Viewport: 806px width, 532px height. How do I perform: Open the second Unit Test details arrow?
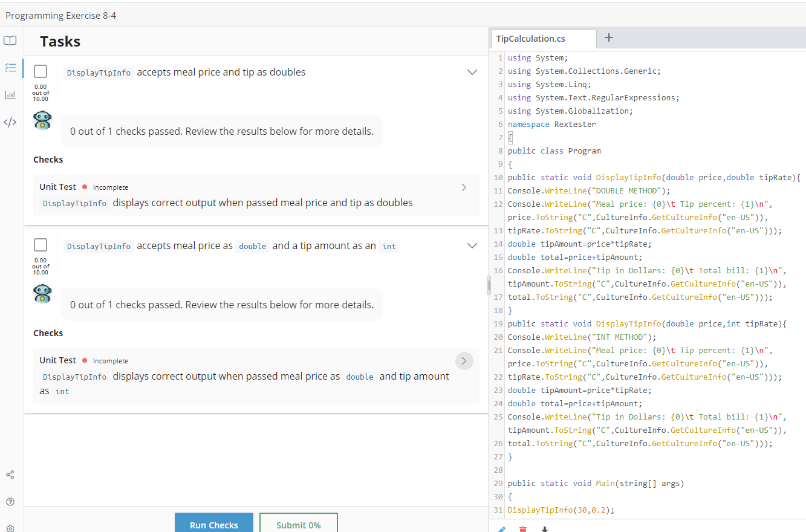pos(464,361)
